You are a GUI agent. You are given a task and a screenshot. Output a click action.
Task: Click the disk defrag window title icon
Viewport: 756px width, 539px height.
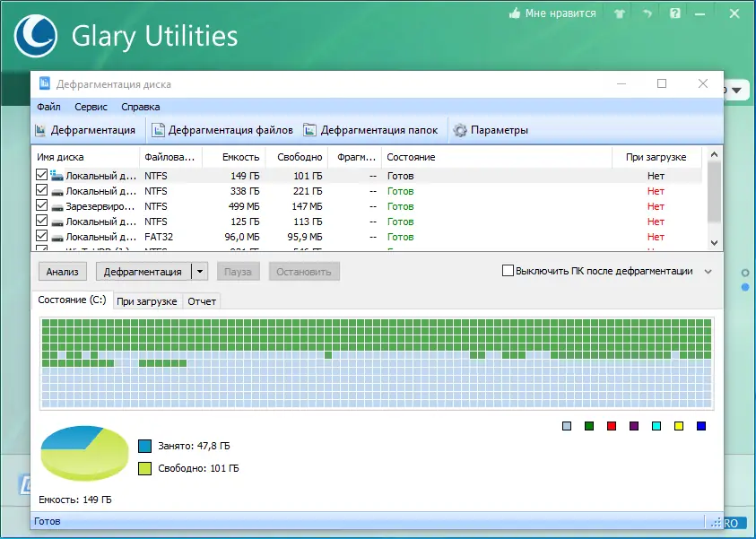(44, 84)
